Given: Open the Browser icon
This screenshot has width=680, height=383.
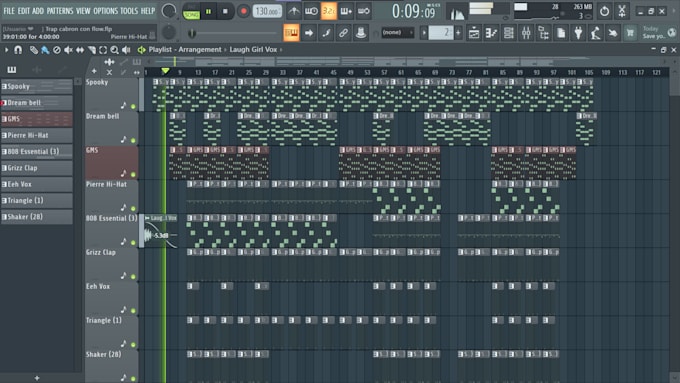Looking at the screenshot, I should 543,33.
